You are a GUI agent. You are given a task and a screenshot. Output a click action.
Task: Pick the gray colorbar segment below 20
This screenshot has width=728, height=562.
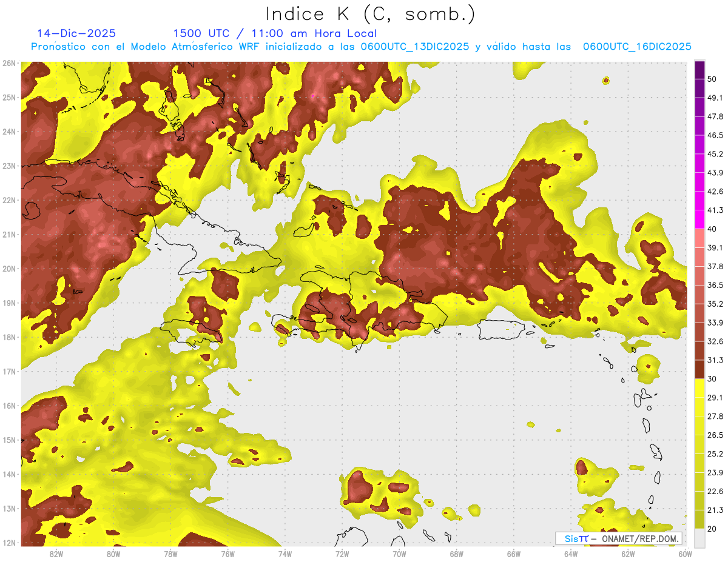699,538
